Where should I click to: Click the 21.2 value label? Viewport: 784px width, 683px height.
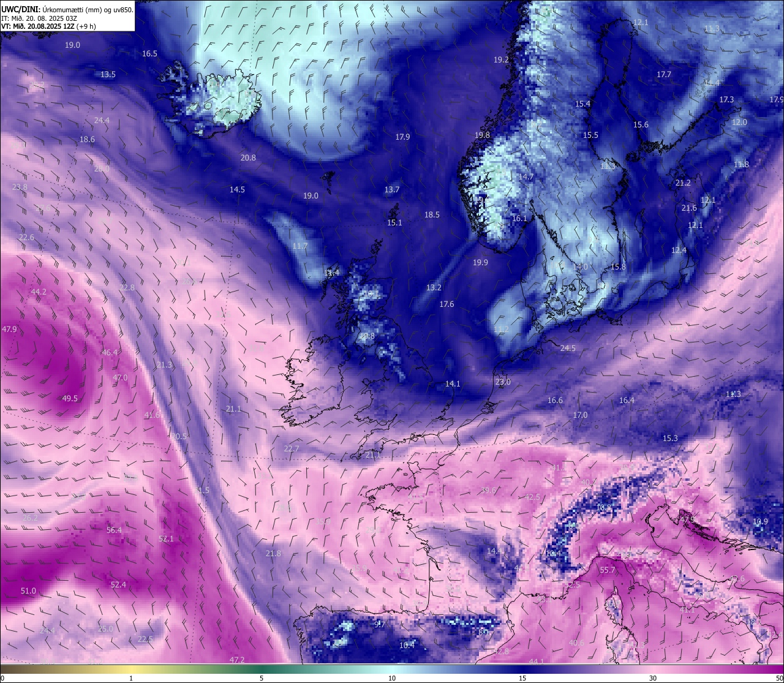(x=683, y=183)
